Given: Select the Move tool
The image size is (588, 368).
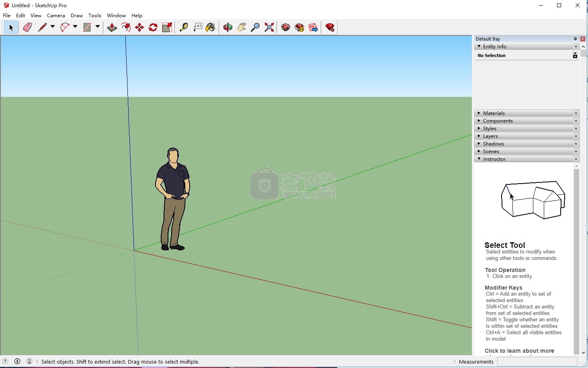Looking at the screenshot, I should tap(139, 27).
